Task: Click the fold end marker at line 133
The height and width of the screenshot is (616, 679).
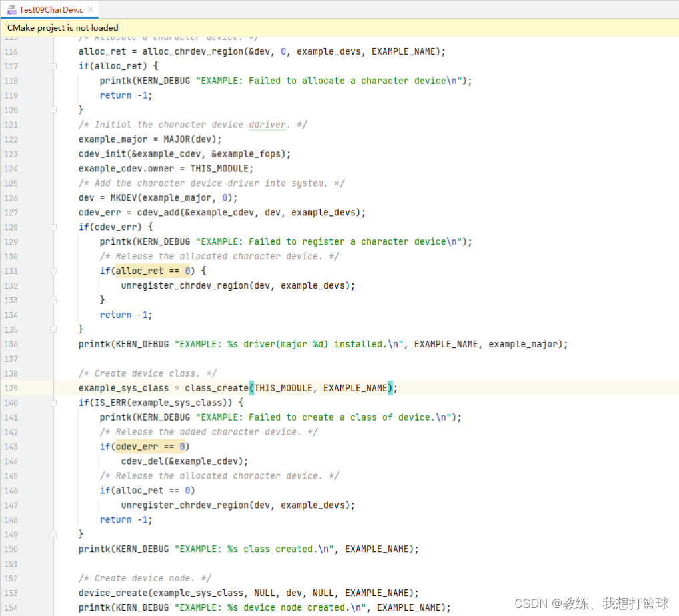Action: click(x=54, y=300)
